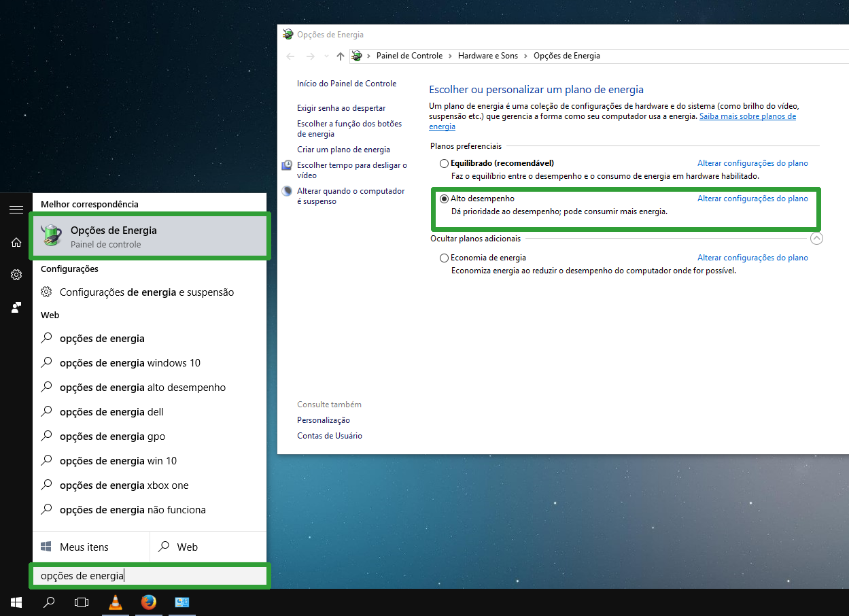Choose web suggestion 'opções de energia win 10'

(150, 461)
